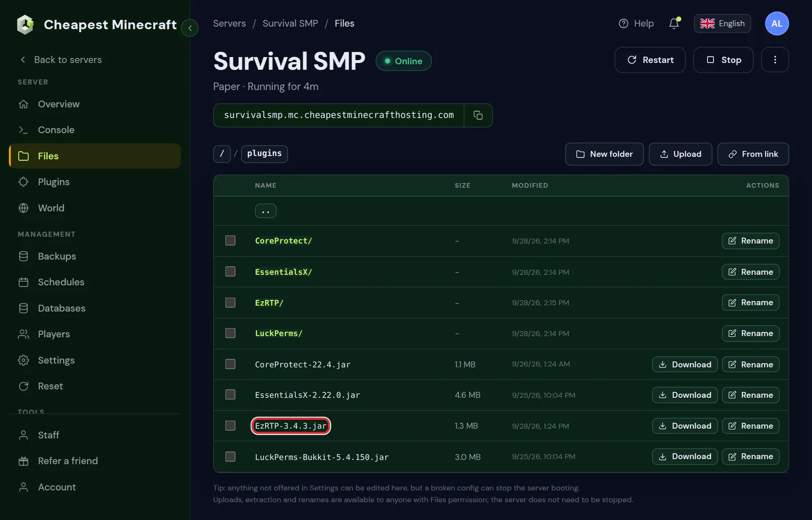The image size is (812, 520).
Task: Click the AL user avatar
Action: pyautogui.click(x=776, y=23)
